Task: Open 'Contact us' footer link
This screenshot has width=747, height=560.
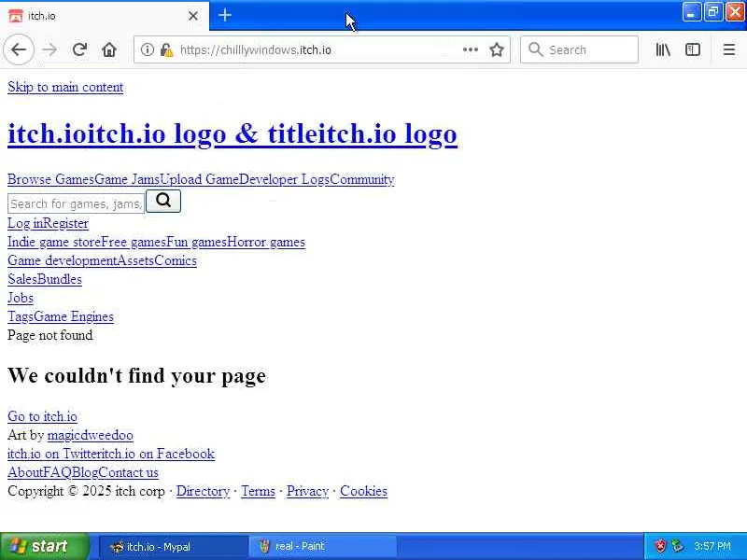Action: tap(129, 472)
